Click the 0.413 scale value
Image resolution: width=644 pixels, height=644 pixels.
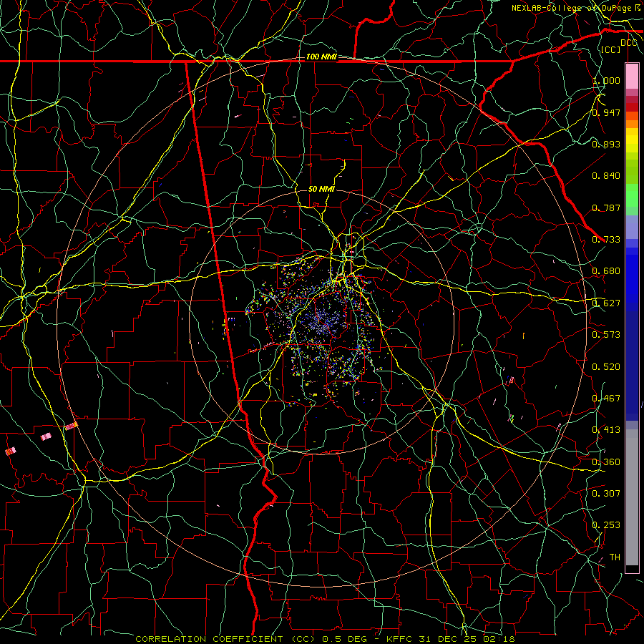pos(606,430)
